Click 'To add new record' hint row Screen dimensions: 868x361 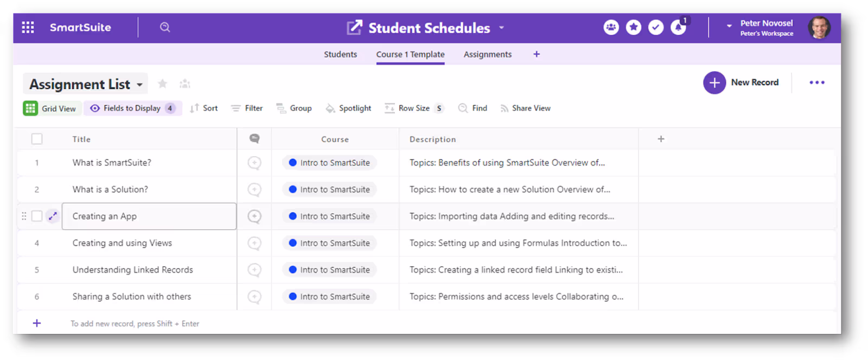(135, 324)
